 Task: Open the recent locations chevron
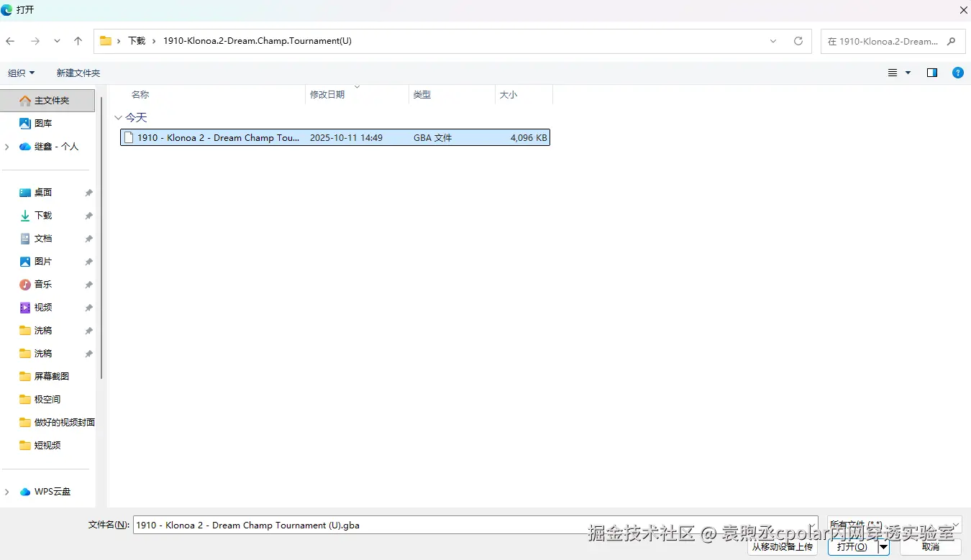(57, 41)
